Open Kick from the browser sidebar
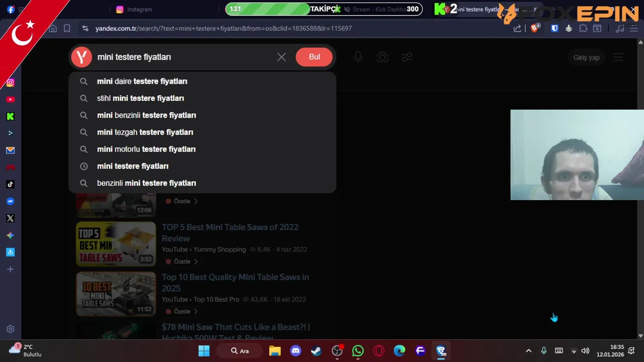 point(10,116)
